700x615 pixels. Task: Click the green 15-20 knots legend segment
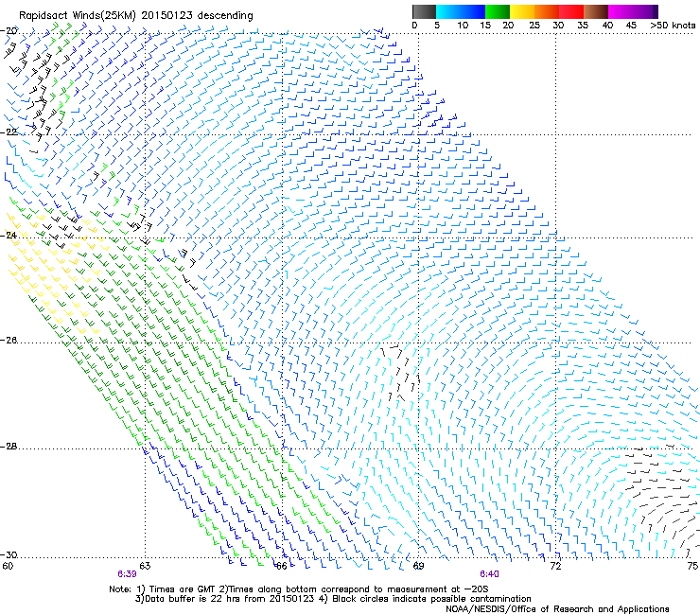tap(498, 11)
